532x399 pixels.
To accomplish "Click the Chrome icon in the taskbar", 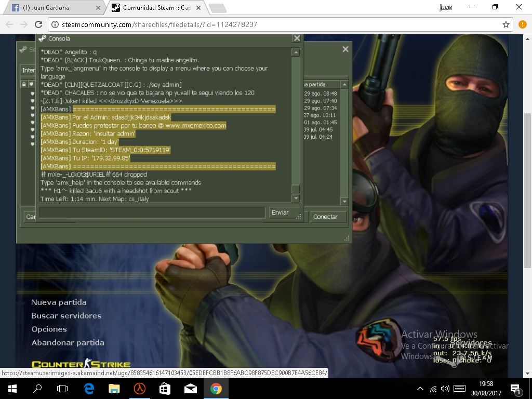I will (216, 389).
